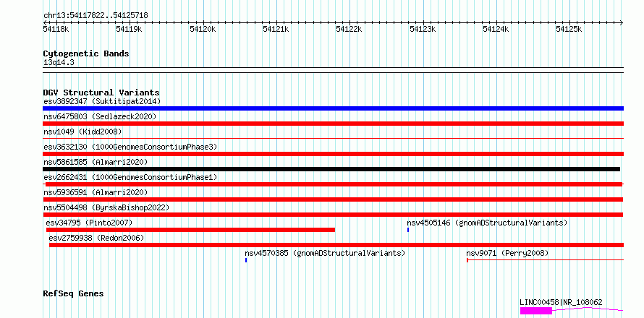
Task: Click the 54120k ruler tick label
Action: click(x=203, y=29)
